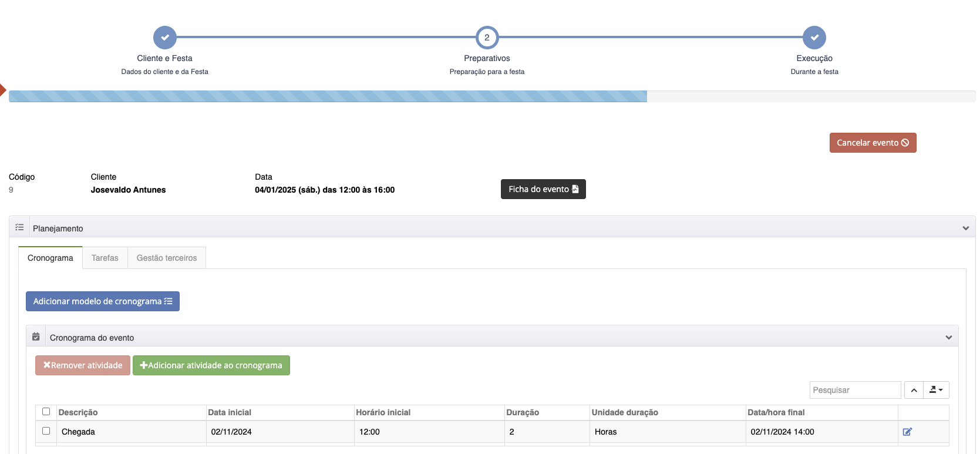
Task: Click the 02/11/2024 14:00 end cell
Action: (x=822, y=432)
